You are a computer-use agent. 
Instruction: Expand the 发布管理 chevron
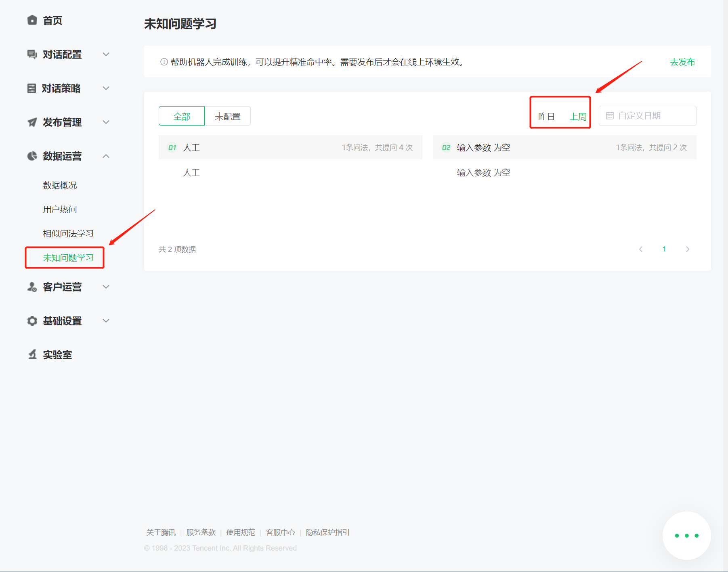106,122
